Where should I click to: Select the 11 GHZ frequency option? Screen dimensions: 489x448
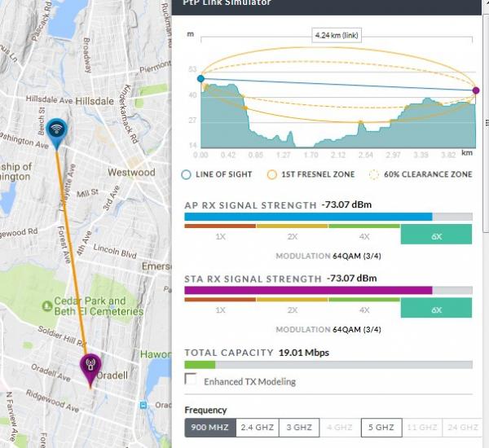pyautogui.click(x=422, y=428)
